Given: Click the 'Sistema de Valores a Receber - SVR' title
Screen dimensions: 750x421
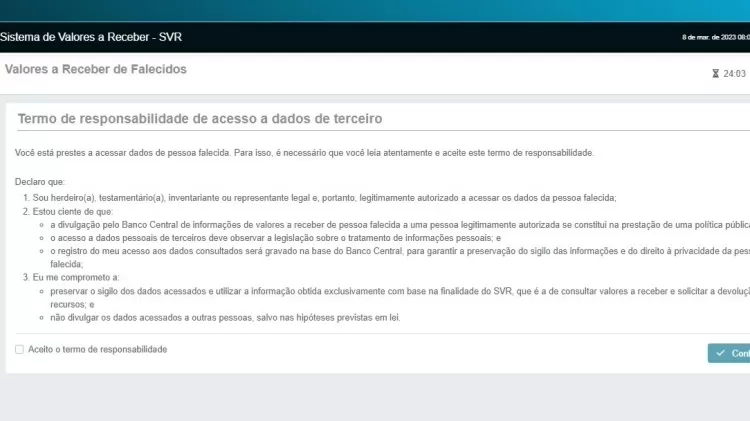Looking at the screenshot, I should [91, 37].
